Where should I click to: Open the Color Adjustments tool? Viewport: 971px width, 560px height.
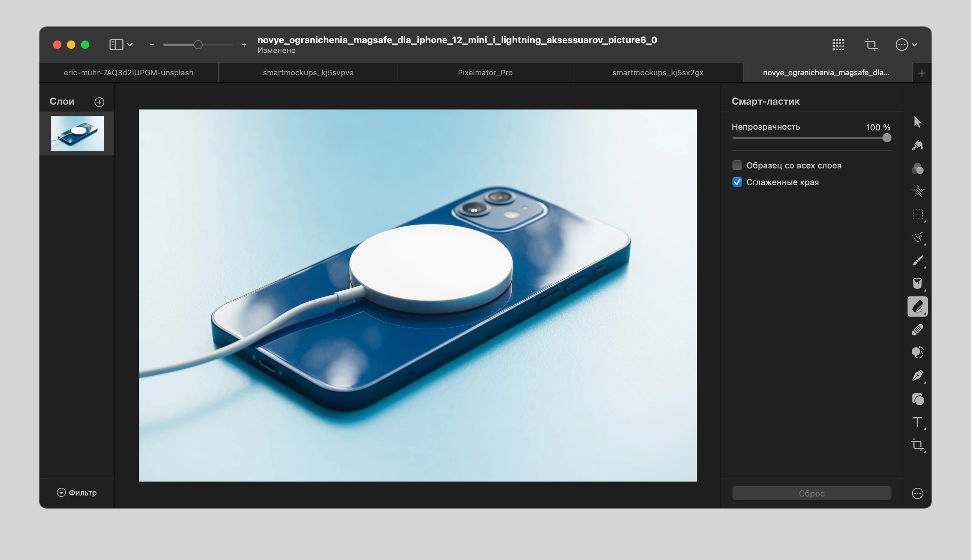(918, 168)
